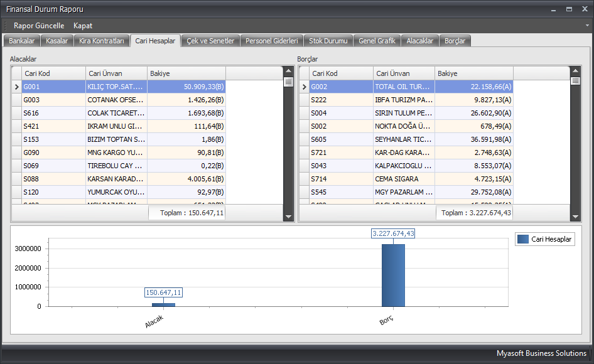The height and width of the screenshot is (364, 594).
Task: Click the CEMA SIGARA name cell
Action: pyautogui.click(x=404, y=179)
